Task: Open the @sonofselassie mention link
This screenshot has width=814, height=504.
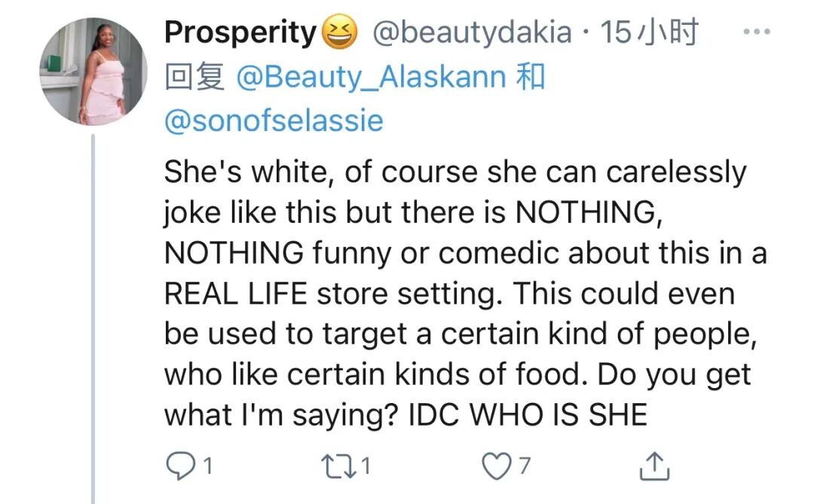Action: pyautogui.click(x=274, y=121)
